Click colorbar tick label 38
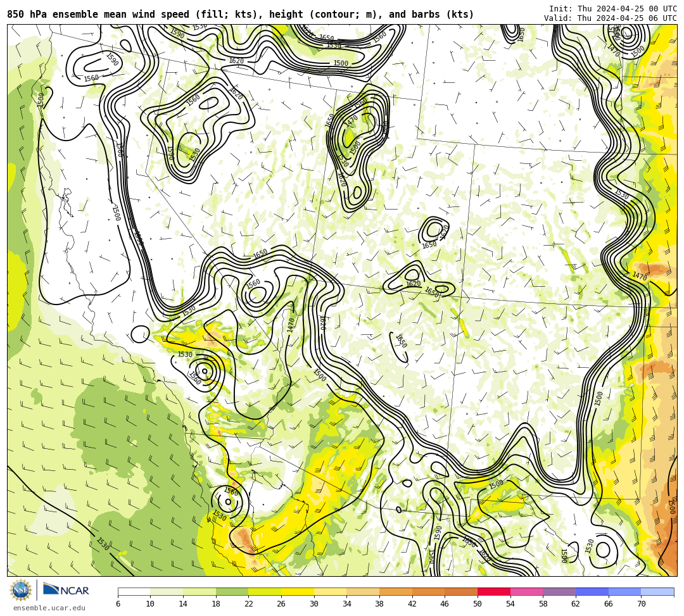This screenshot has height=616, width=684. (x=379, y=604)
